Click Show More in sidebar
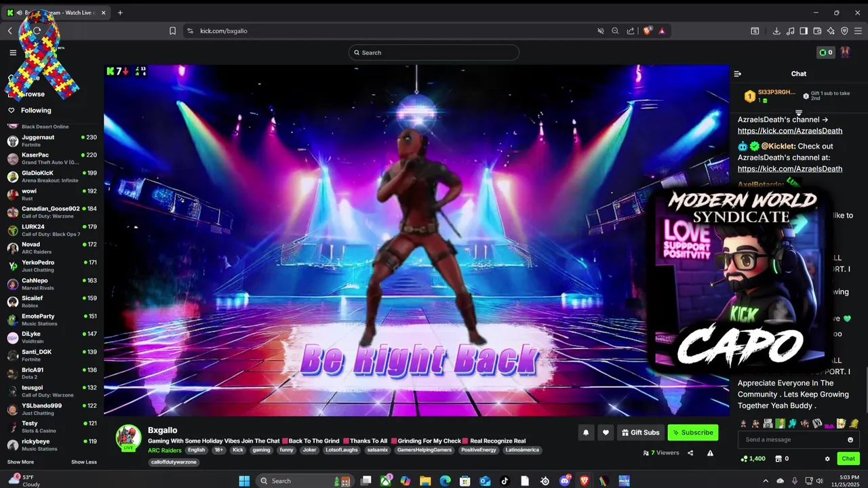Viewport: 868px width, 488px height. (20, 462)
